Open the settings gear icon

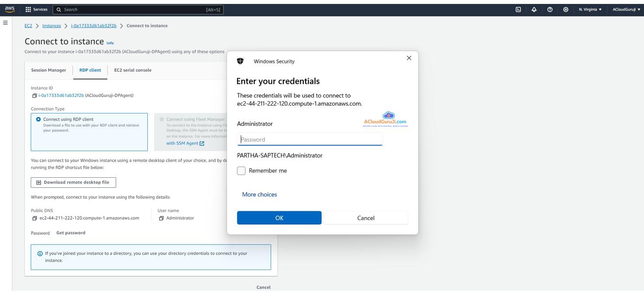tap(565, 10)
